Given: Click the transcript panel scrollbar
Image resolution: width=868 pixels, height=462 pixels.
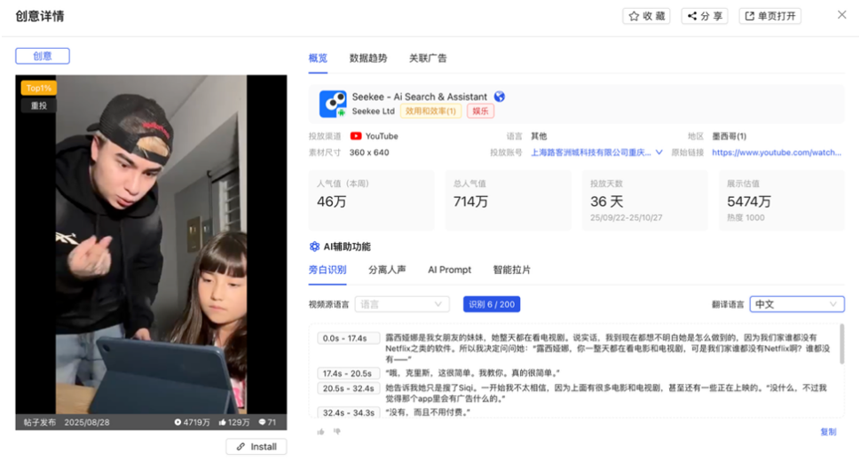Looking at the screenshot, I should (842, 344).
